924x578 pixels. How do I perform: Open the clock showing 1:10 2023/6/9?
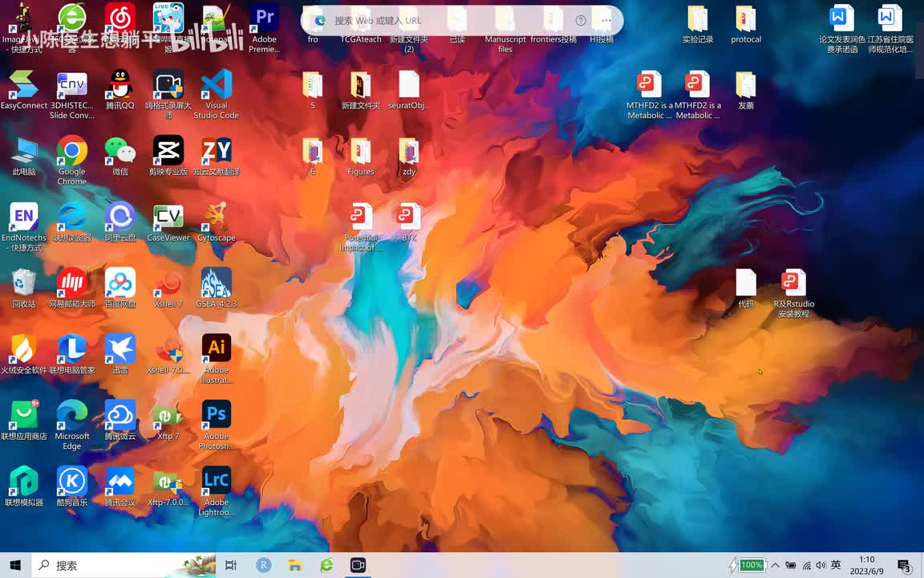867,566
